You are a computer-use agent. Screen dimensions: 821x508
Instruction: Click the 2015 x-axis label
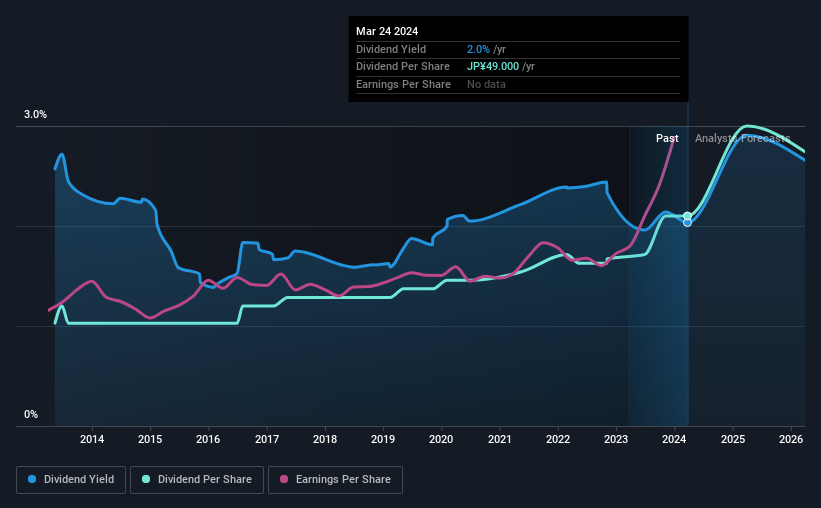[150, 439]
